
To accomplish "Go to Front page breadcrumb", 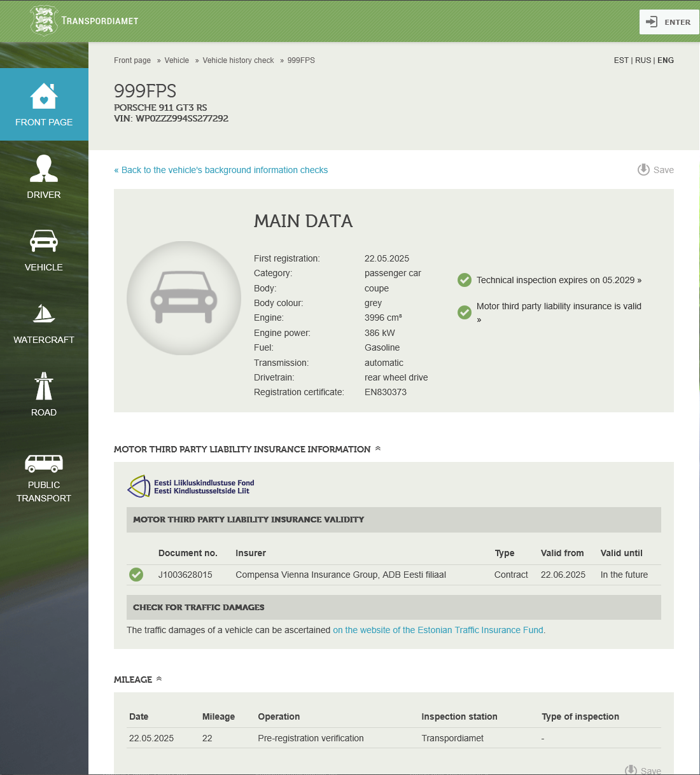I will tap(132, 60).
